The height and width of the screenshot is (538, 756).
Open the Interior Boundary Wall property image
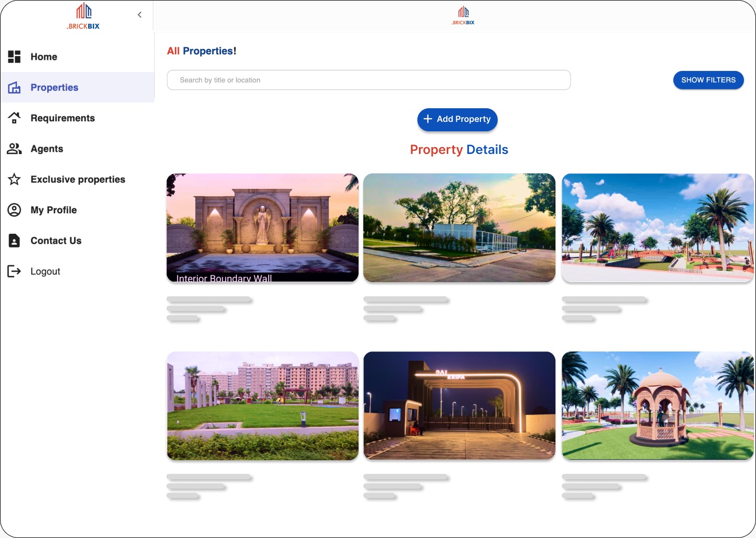tap(262, 227)
